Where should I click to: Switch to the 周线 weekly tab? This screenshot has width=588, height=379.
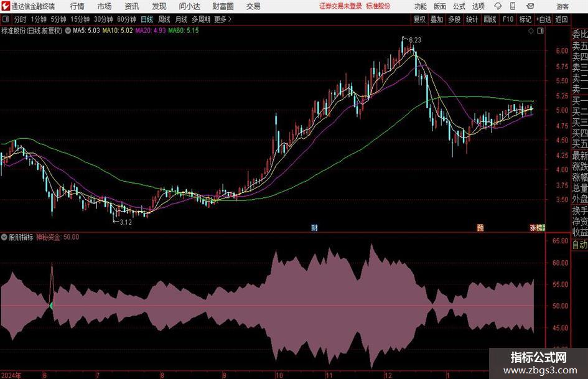[164, 19]
